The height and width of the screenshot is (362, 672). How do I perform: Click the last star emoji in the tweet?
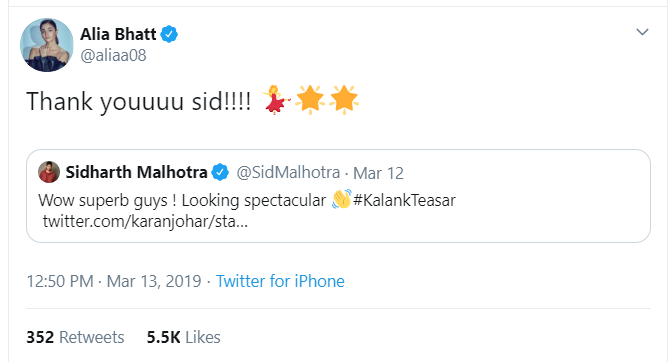(344, 100)
